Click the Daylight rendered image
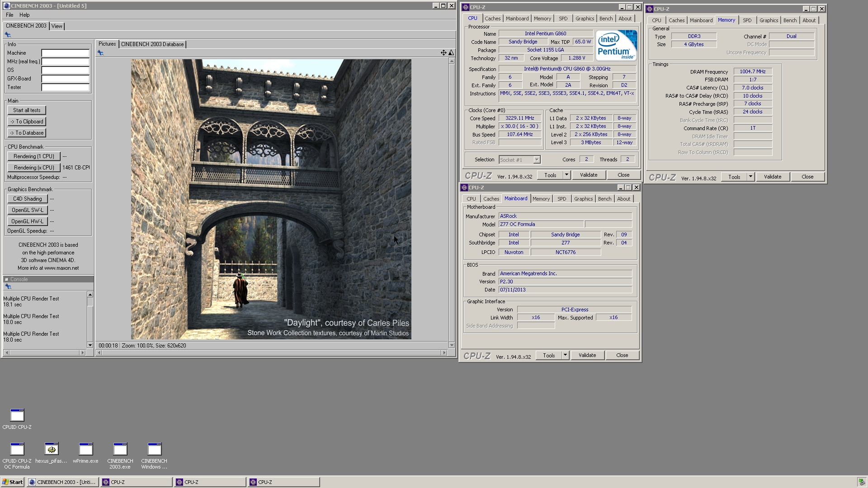The image size is (868, 488). pyautogui.click(x=271, y=199)
